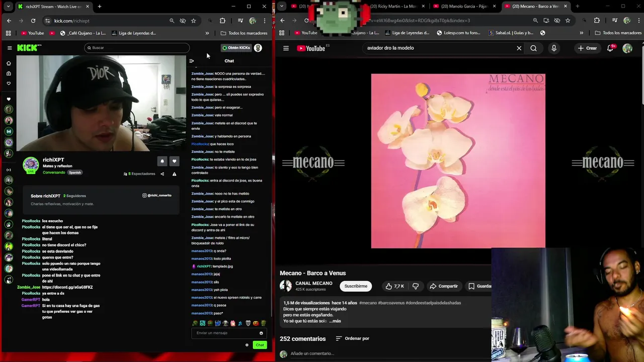Send message with green Chat button
The width and height of the screenshot is (644, 362).
pos(260,345)
